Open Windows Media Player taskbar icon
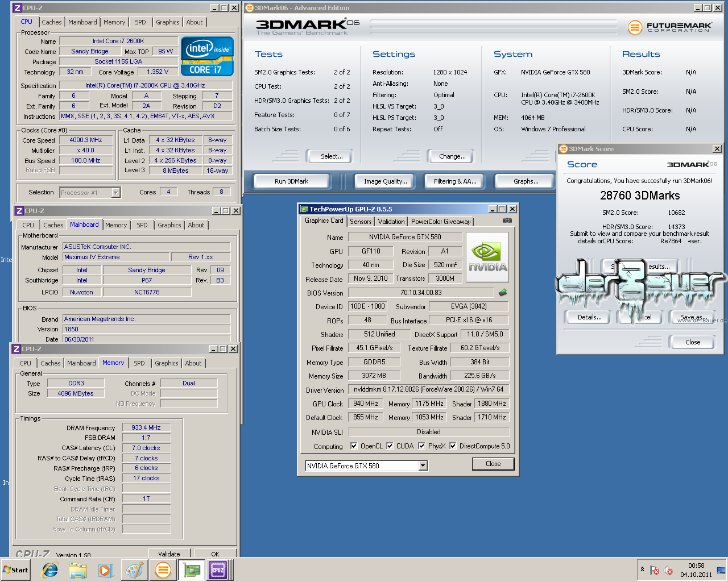The image size is (728, 582). 106,570
